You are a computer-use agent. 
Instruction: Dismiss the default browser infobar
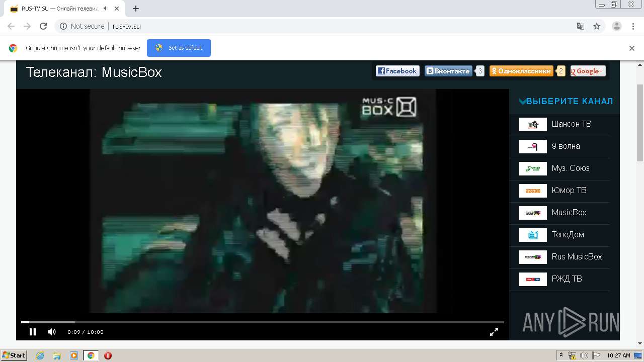(x=632, y=48)
